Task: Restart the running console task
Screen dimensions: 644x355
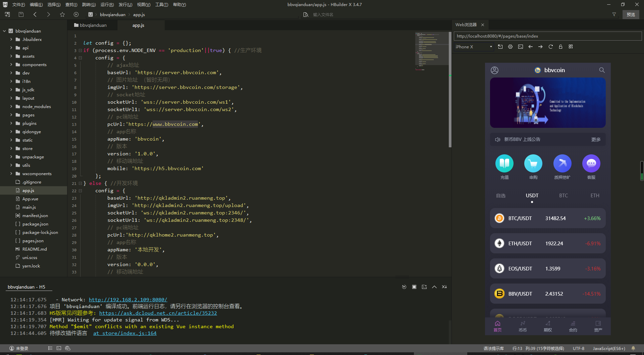Action: click(404, 287)
